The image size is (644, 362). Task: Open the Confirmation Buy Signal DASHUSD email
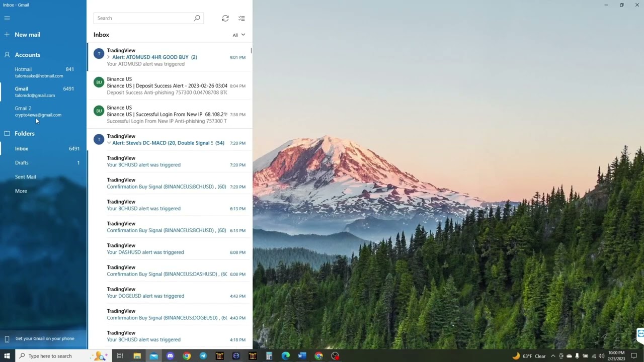click(x=170, y=271)
